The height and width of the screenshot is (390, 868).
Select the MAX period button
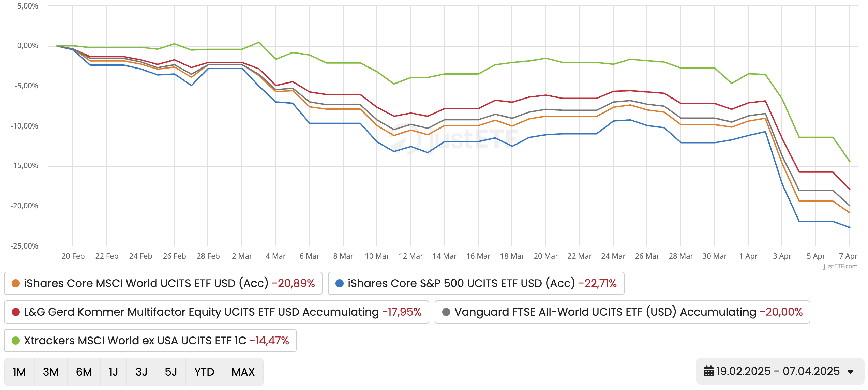243,372
